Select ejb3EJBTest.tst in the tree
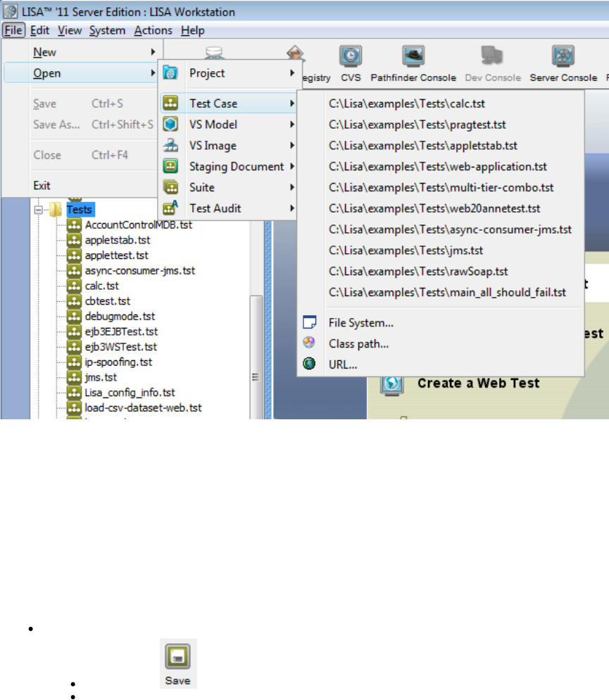 point(121,331)
